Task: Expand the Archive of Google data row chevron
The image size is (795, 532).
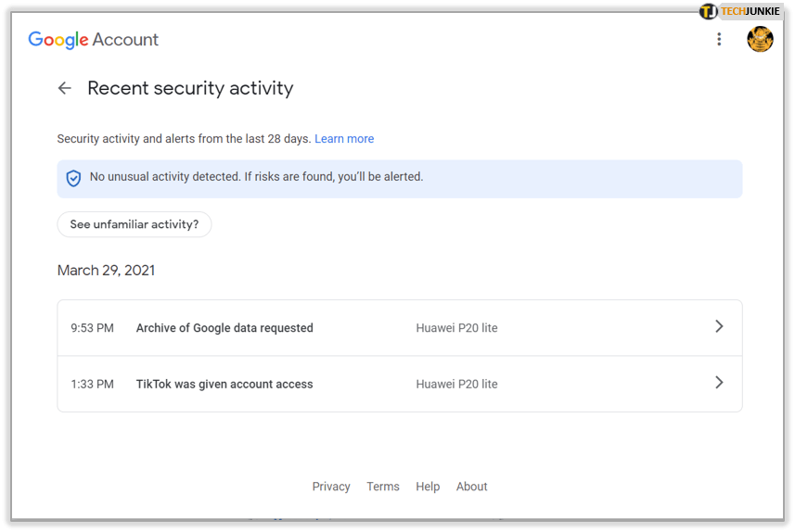Action: point(719,327)
